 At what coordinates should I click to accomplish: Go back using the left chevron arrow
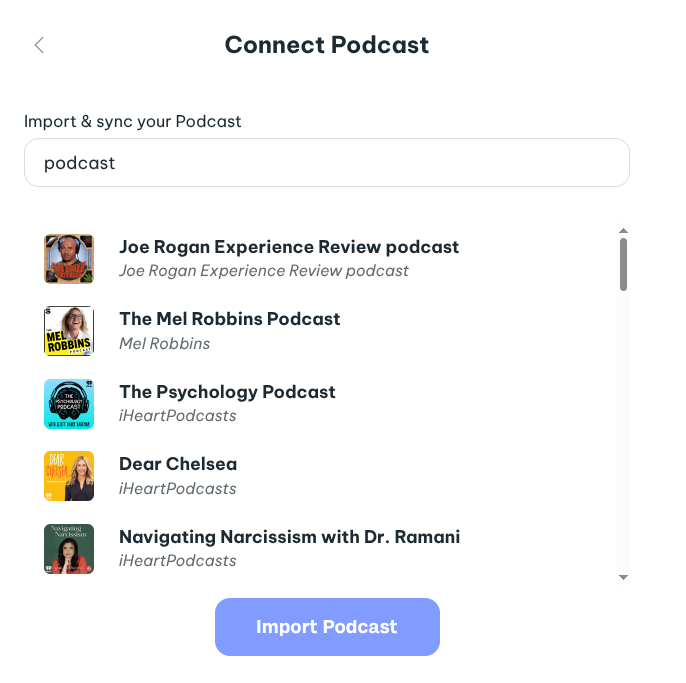(x=39, y=45)
